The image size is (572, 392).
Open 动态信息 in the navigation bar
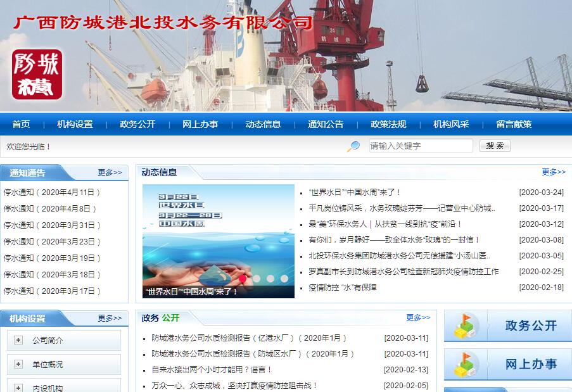click(x=263, y=124)
